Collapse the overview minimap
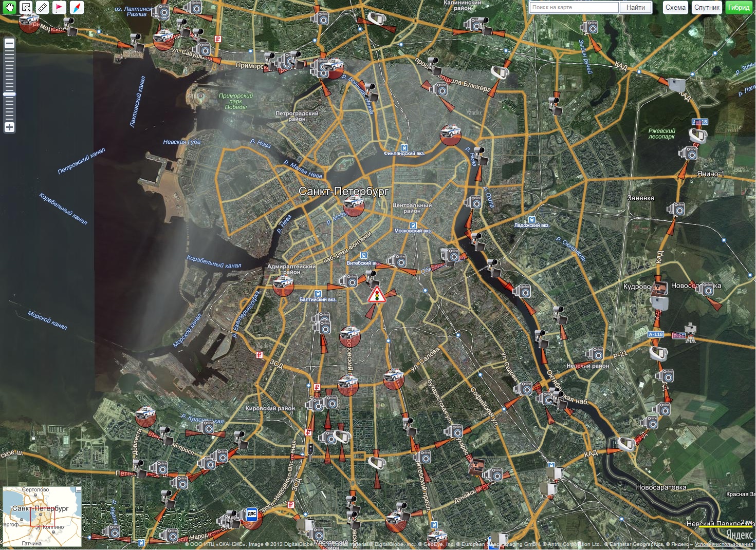Image resolution: width=756 pixels, height=550 pixels. click(x=78, y=490)
